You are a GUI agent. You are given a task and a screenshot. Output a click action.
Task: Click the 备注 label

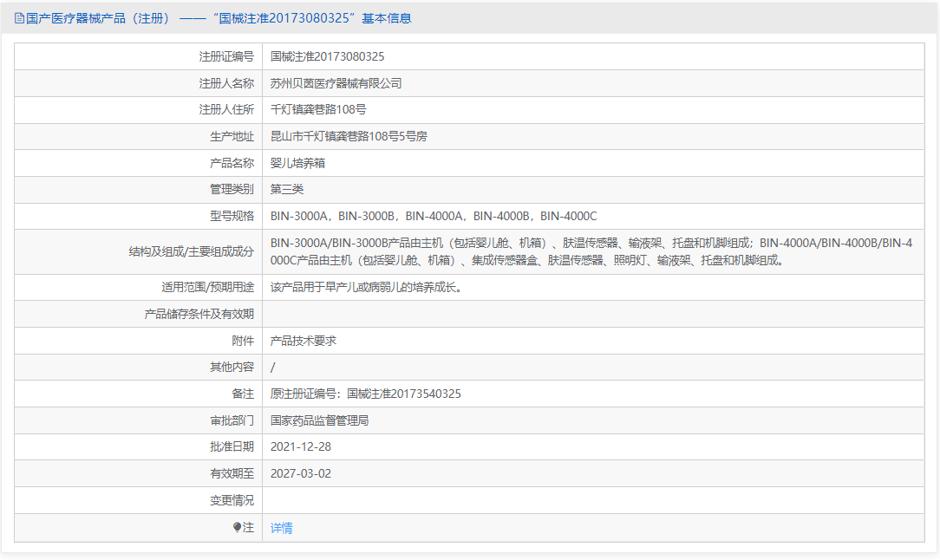[243, 394]
